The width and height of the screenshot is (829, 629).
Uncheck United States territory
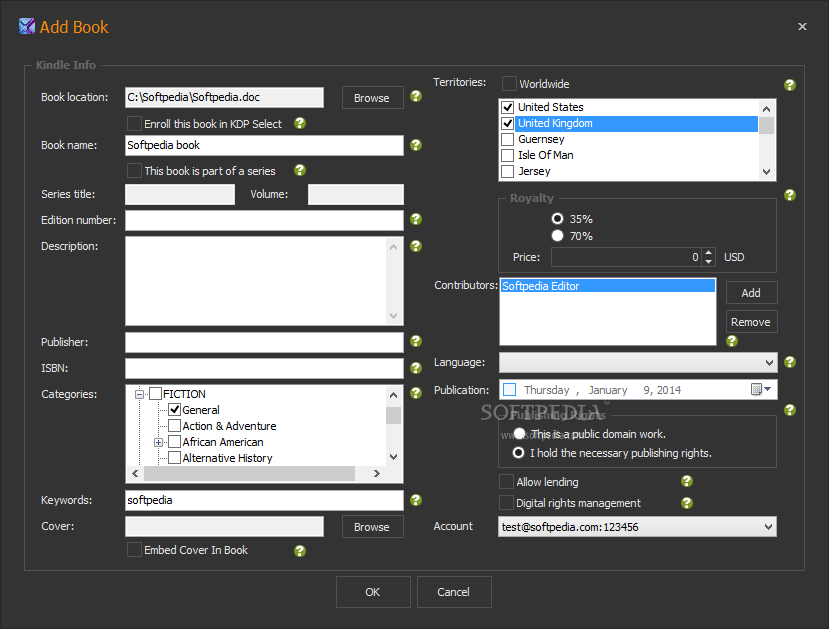click(x=508, y=107)
